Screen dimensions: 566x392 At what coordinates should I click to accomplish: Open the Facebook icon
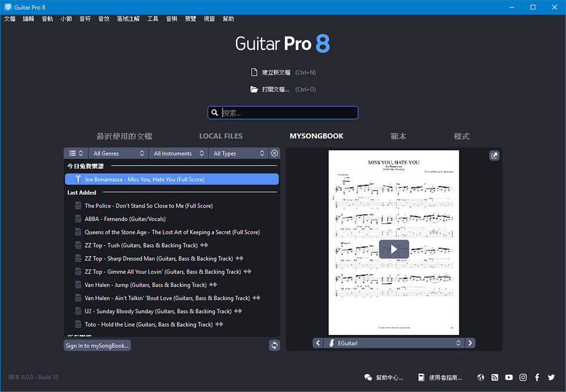coord(537,377)
